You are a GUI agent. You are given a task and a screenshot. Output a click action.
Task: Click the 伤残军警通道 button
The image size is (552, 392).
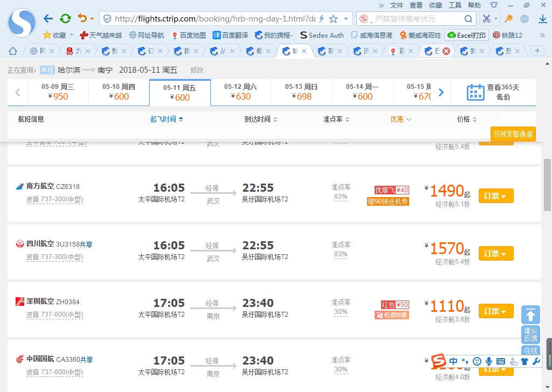(513, 134)
